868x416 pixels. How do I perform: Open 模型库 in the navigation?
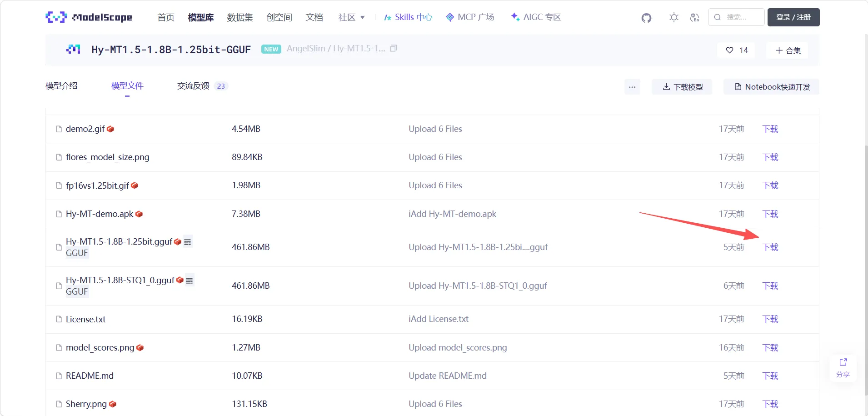[201, 17]
